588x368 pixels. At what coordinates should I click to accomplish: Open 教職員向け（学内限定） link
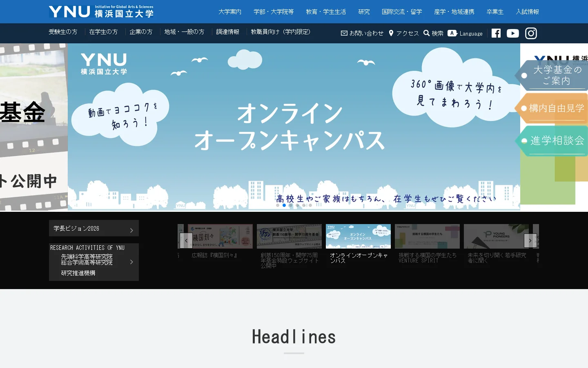281,32
